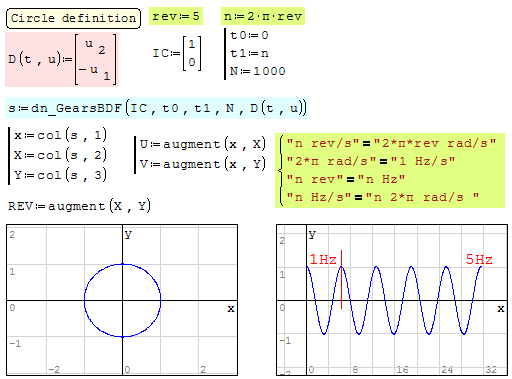Select the n:=2·π·rev definition
The image size is (512, 379).
pyautogui.click(x=263, y=16)
